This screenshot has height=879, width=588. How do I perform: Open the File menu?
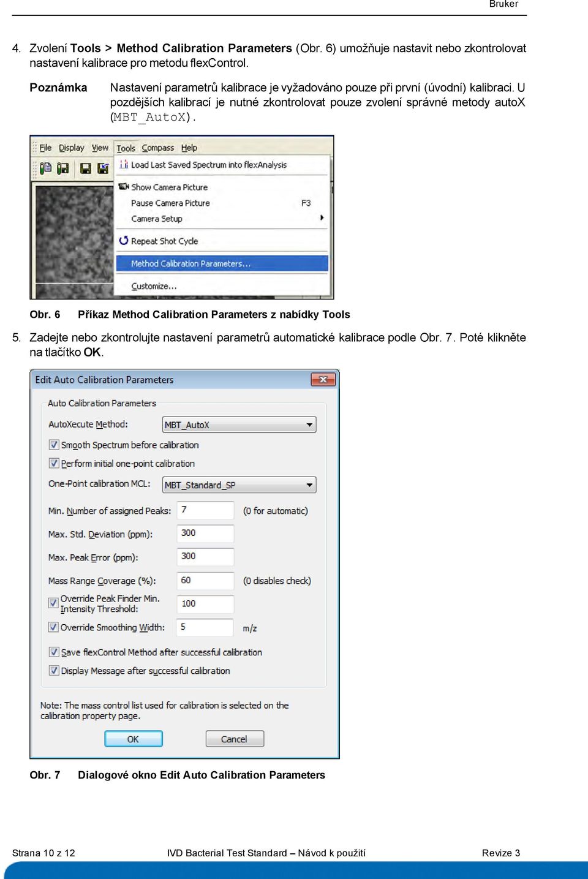point(45,148)
